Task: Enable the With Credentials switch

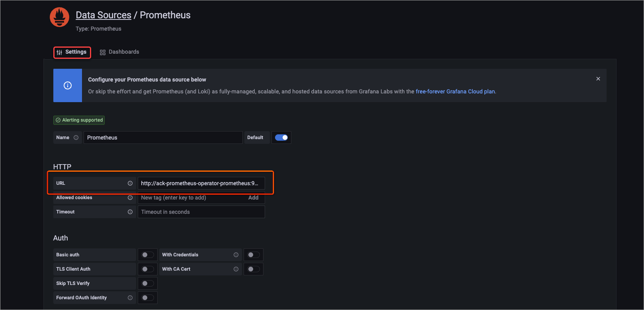Action: coord(254,255)
